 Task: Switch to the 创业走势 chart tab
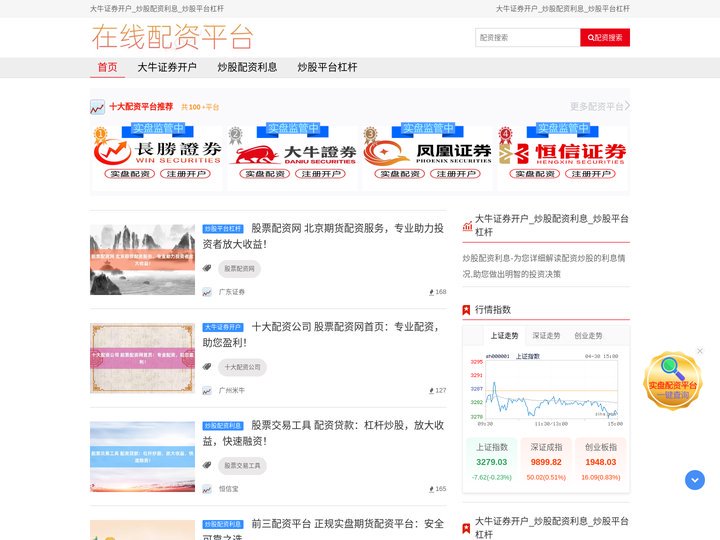pos(588,336)
